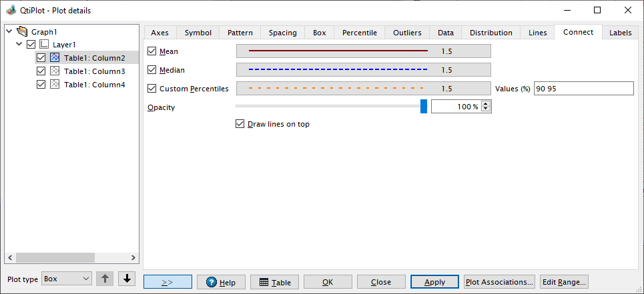This screenshot has height=294, width=644.
Task: Select the Table1: Column2 box plot icon
Action: point(55,58)
